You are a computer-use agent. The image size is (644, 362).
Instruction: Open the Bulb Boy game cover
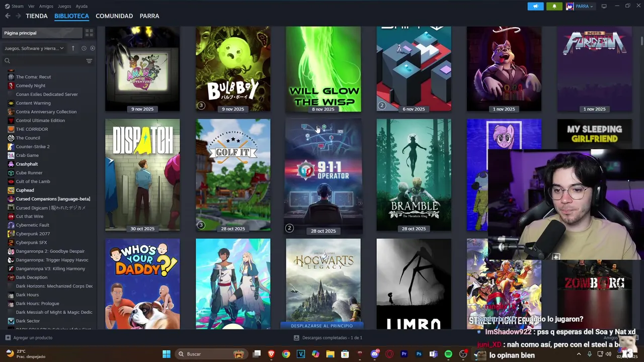coord(233,69)
